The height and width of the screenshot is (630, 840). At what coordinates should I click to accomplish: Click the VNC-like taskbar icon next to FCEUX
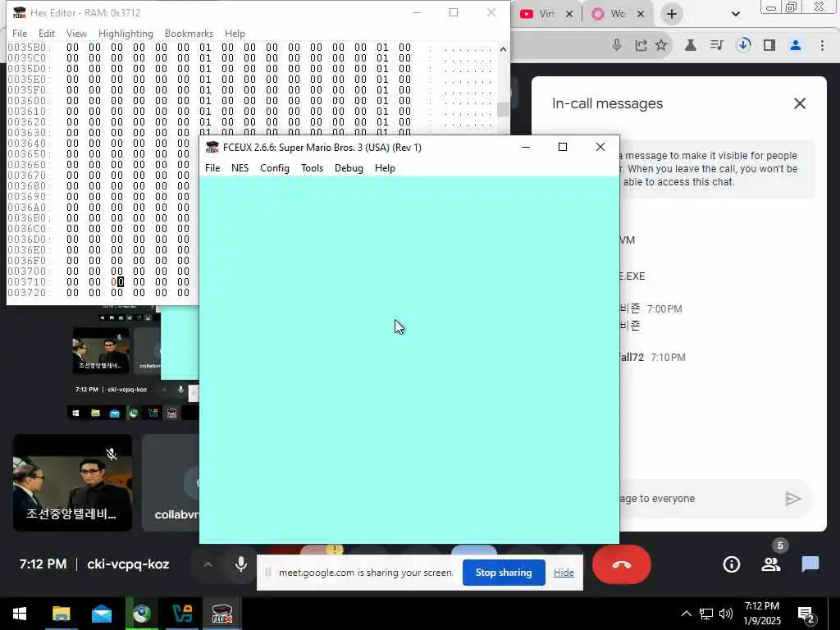(x=182, y=614)
